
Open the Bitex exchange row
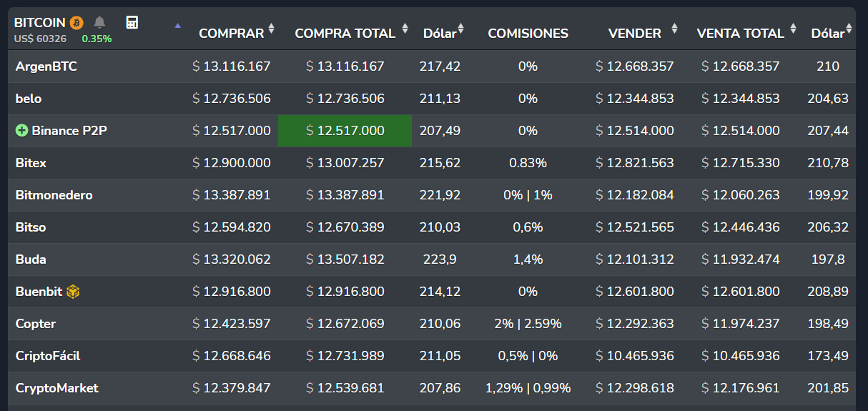pos(432,163)
